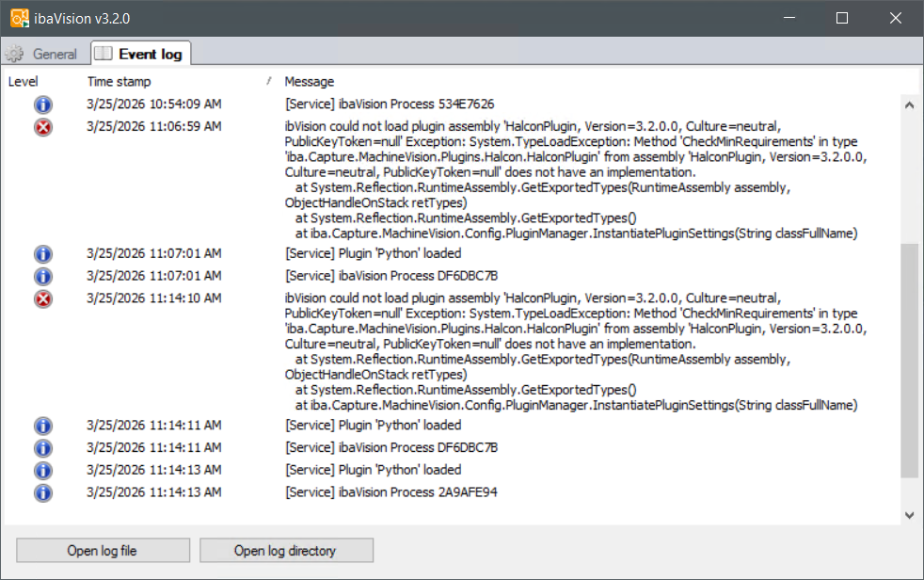Click the scrollbar up arrow
This screenshot has width=924, height=580.
909,105
